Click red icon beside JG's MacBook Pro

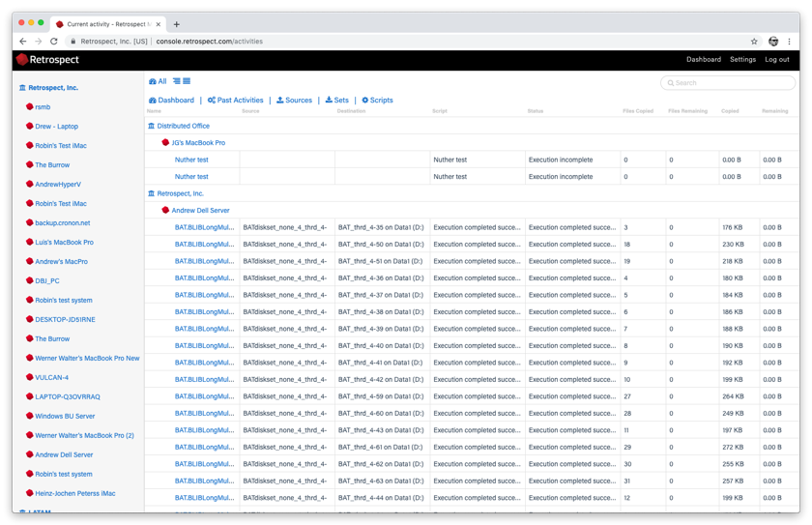click(165, 142)
